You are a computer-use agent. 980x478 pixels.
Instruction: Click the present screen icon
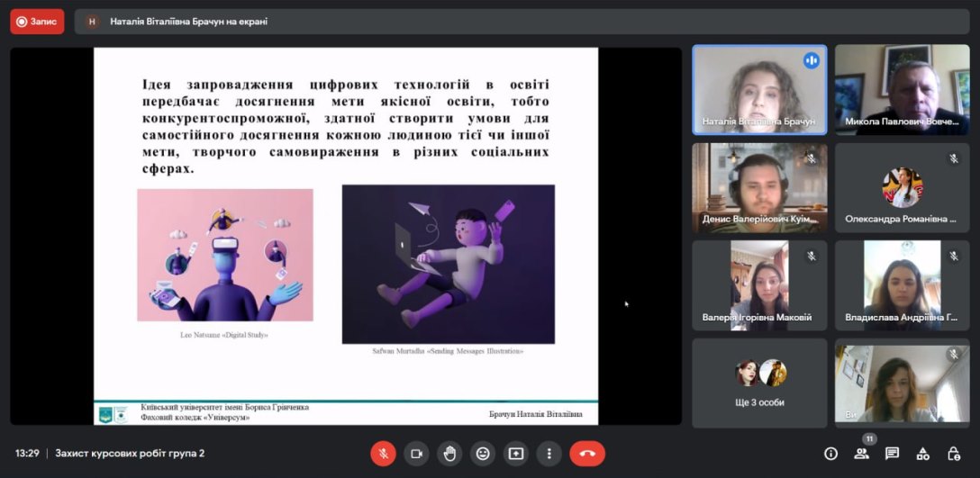(516, 454)
